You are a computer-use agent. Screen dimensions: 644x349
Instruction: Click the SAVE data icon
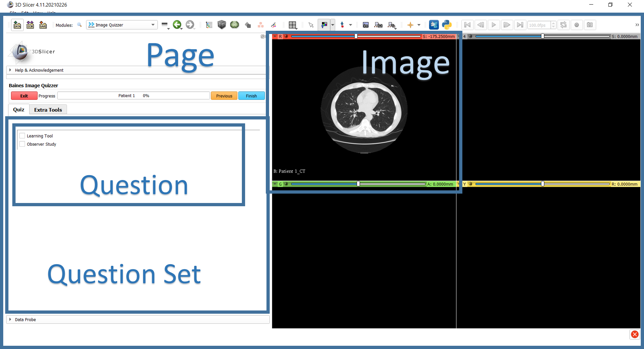pyautogui.click(x=43, y=25)
